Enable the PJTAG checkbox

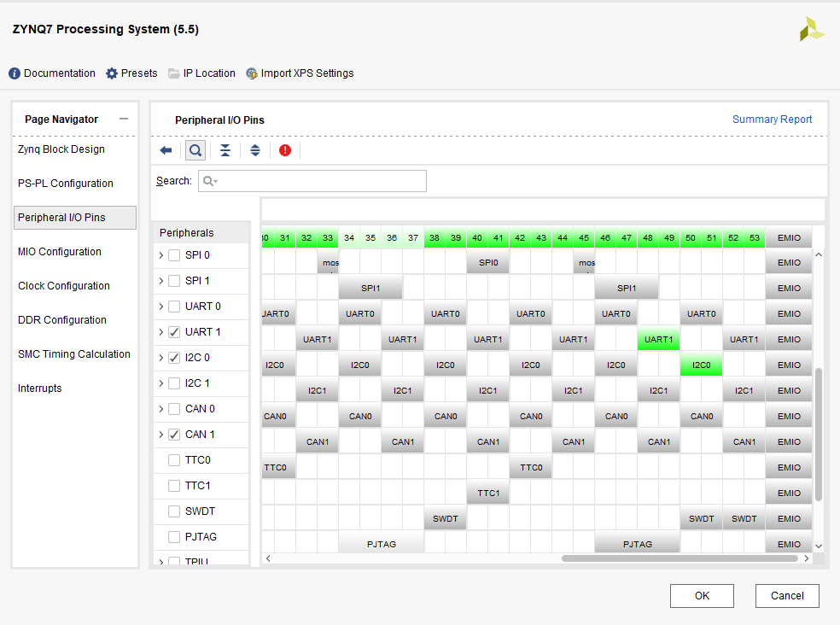coord(174,537)
